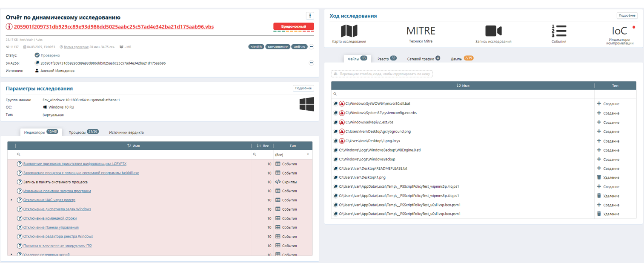The height and width of the screenshot is (263, 644).
Task: Open IoC compromise indicators
Action: pos(620,31)
